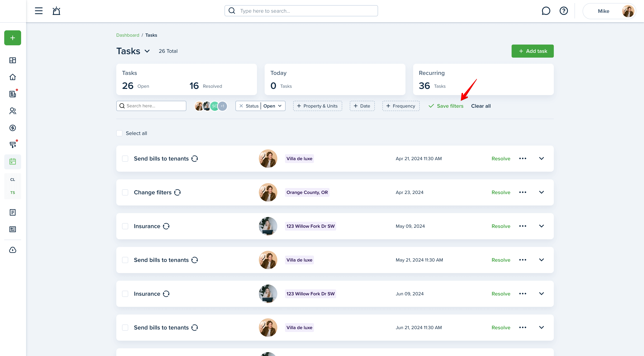
Task: Resolve the Change filters task
Action: (x=501, y=192)
